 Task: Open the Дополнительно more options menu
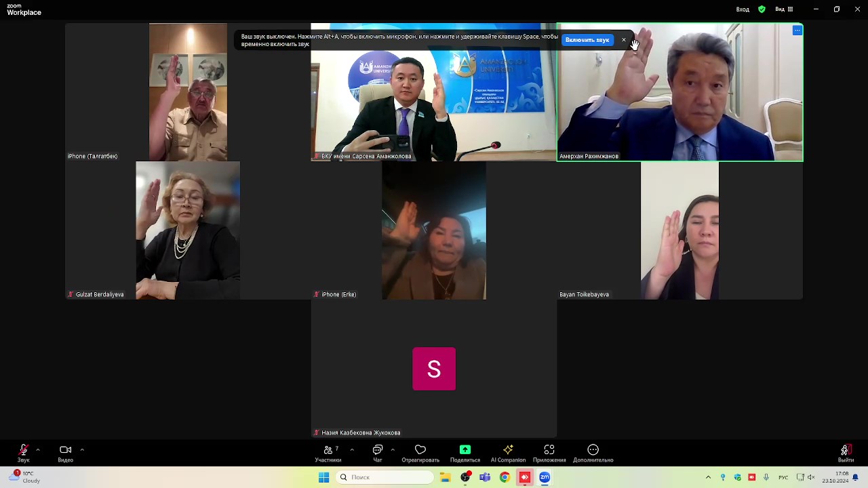pos(593,450)
